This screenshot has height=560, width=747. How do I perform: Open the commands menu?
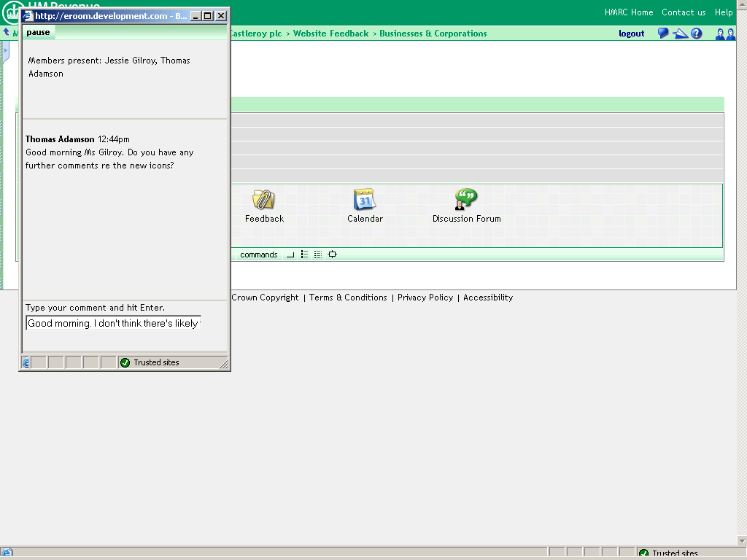pyautogui.click(x=259, y=254)
